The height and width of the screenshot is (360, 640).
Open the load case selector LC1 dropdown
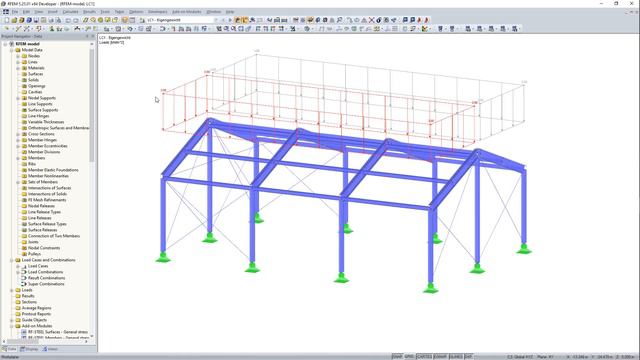216,20
